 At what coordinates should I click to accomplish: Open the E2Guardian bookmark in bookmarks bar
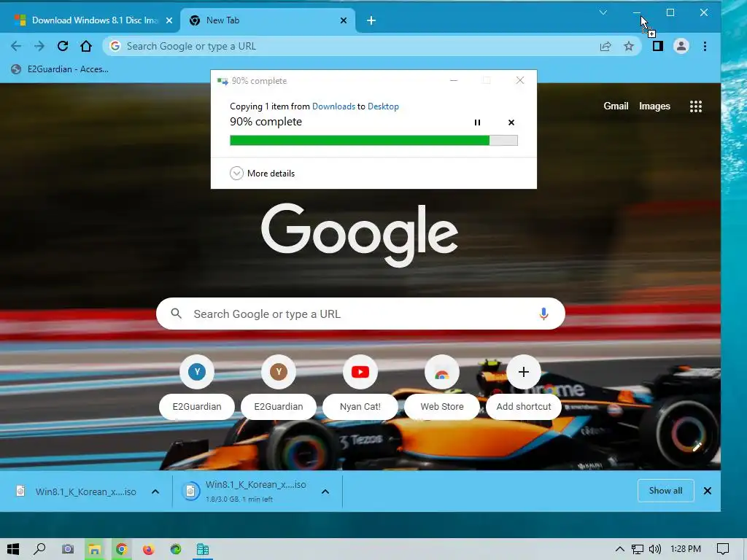tap(60, 69)
